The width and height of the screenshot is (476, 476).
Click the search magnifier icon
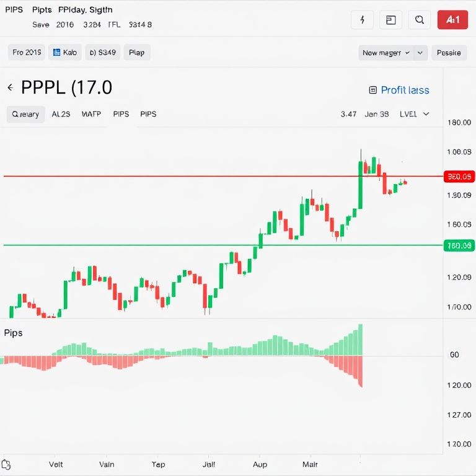[x=420, y=20]
